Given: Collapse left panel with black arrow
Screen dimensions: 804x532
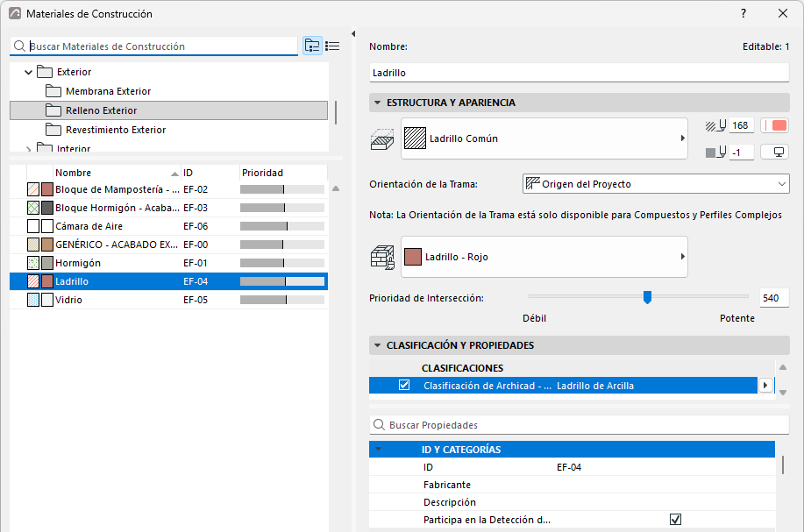Looking at the screenshot, I should [x=353, y=34].
